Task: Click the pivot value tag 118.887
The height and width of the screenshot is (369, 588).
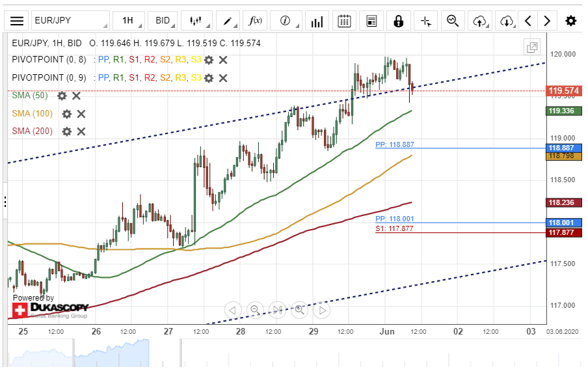Action: tap(564, 148)
